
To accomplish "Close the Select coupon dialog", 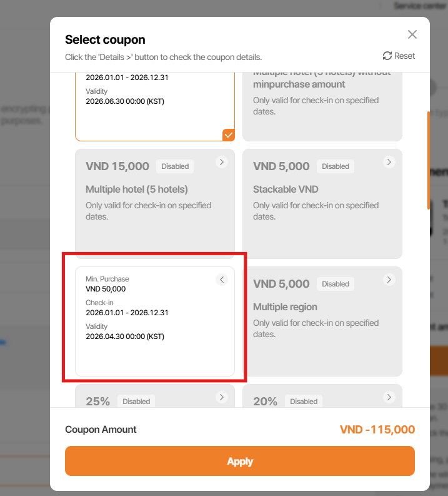I will pyautogui.click(x=412, y=34).
